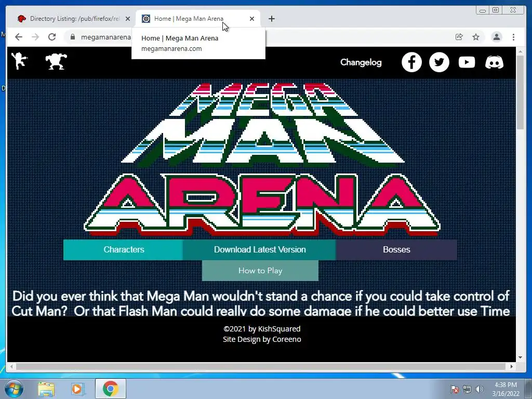The height and width of the screenshot is (399, 532).
Task: Close the Mega Man Arena tab
Action: (x=252, y=19)
